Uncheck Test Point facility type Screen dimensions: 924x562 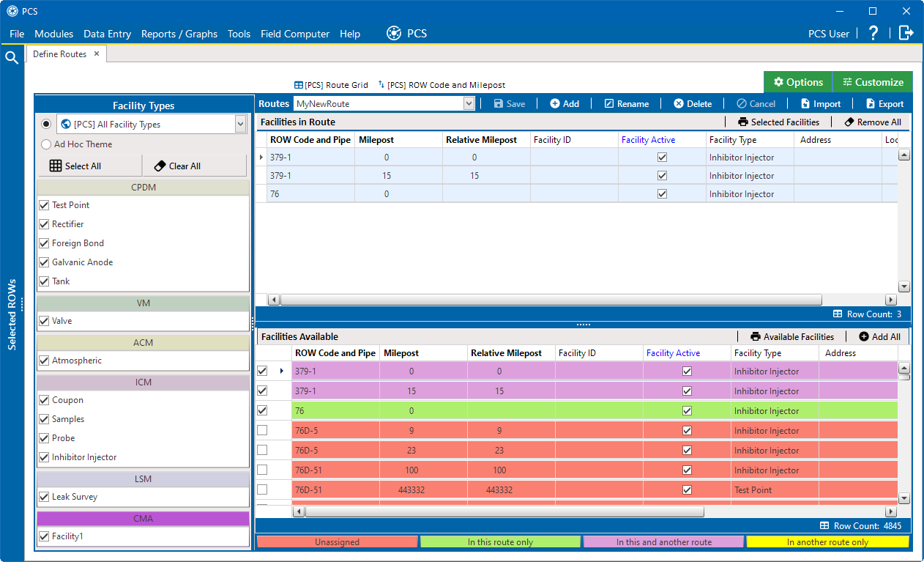(44, 205)
